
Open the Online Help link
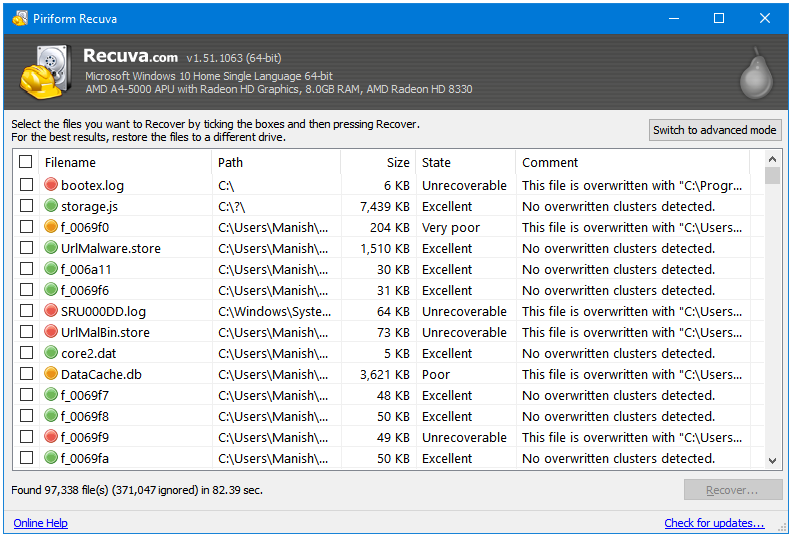[40, 523]
